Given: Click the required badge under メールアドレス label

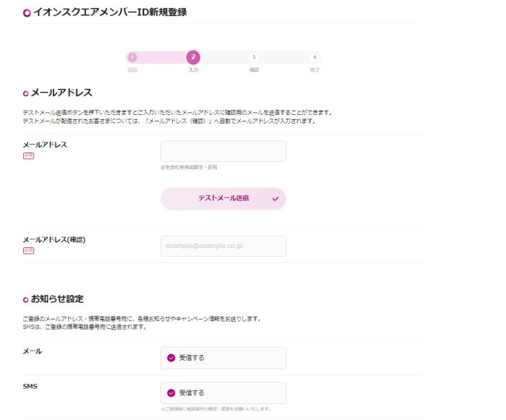Looking at the screenshot, I should point(28,155).
